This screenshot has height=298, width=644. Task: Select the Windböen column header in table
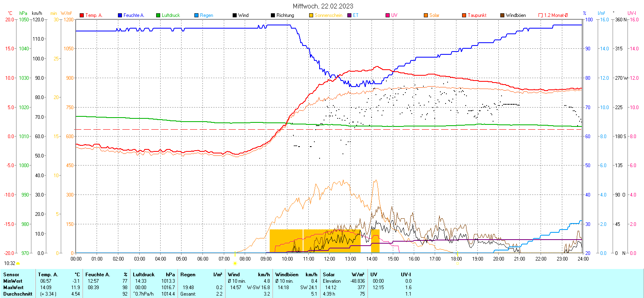pyautogui.click(x=287, y=275)
